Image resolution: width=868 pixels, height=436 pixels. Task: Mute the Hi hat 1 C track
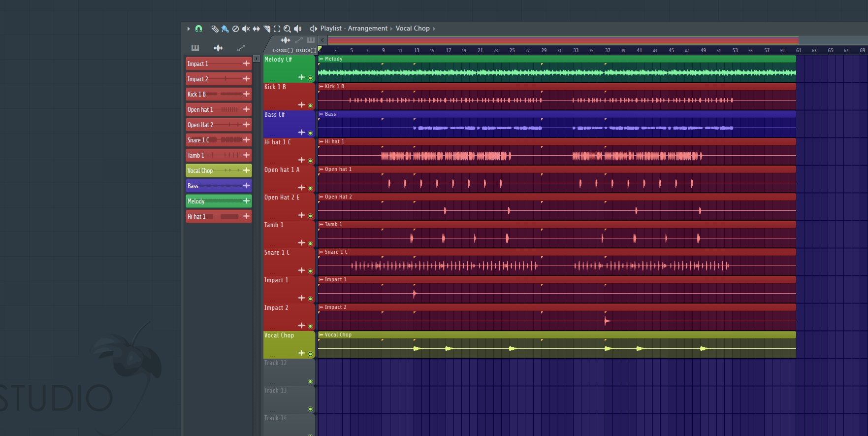[x=310, y=161]
